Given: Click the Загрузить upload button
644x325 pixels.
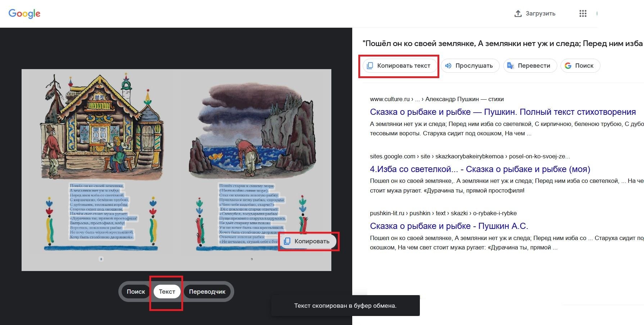Looking at the screenshot, I should coord(535,14).
